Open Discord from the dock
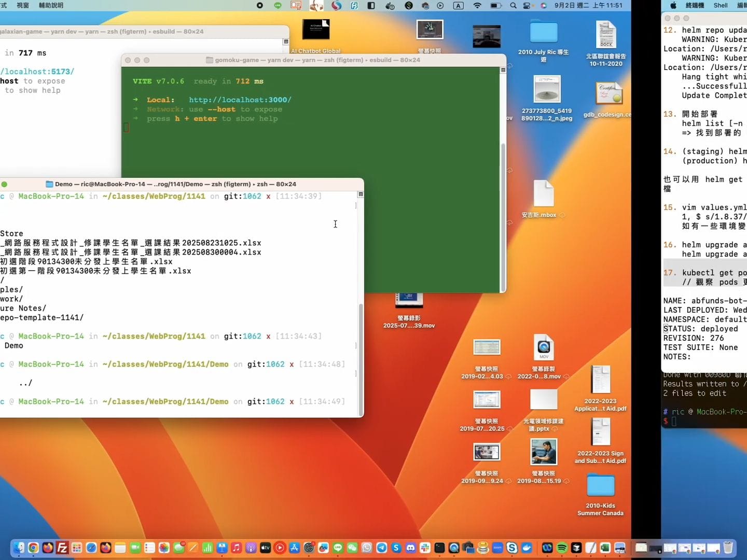The height and width of the screenshot is (560, 747). (410, 548)
